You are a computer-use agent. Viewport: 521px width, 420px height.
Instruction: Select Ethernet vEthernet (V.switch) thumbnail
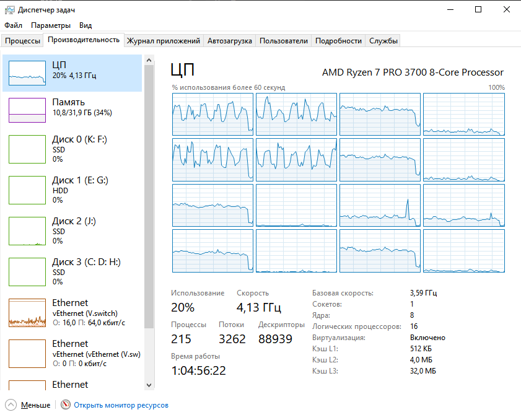[x=27, y=313]
